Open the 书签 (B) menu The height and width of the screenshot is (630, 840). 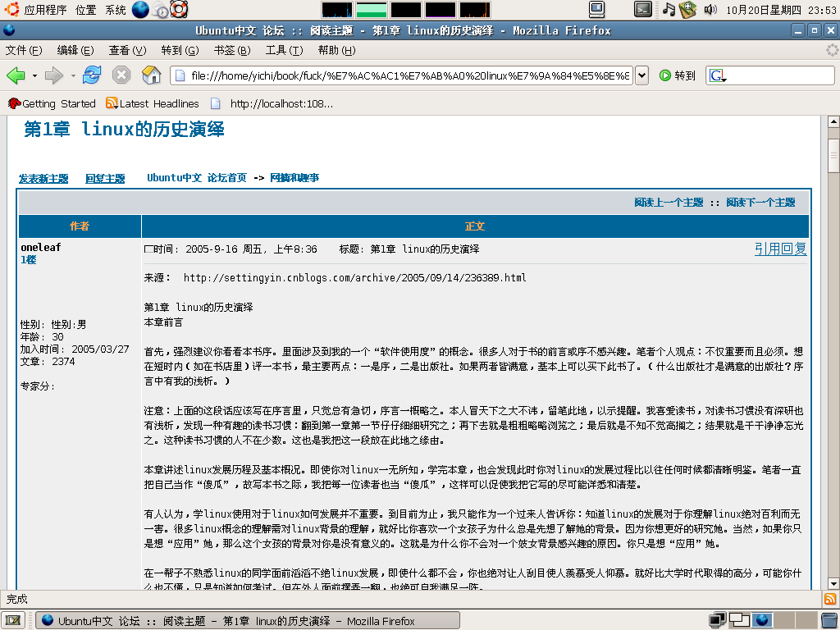(232, 50)
